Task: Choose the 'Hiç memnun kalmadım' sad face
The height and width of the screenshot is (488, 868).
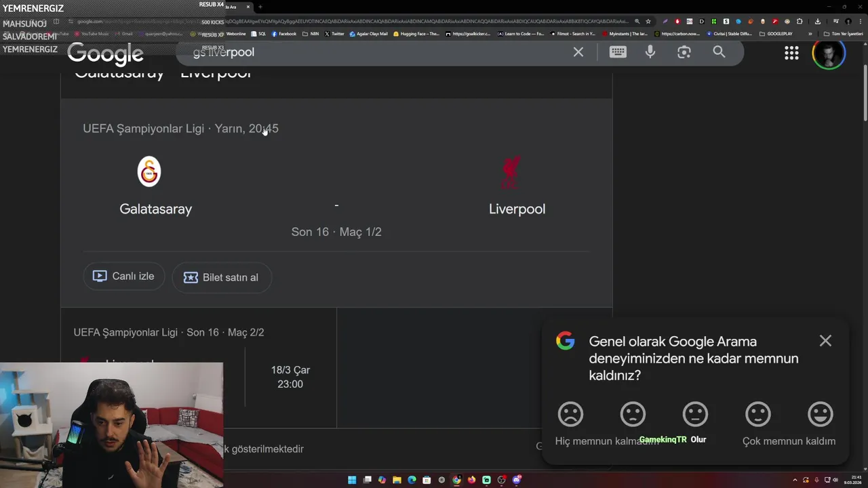Action: (570, 414)
